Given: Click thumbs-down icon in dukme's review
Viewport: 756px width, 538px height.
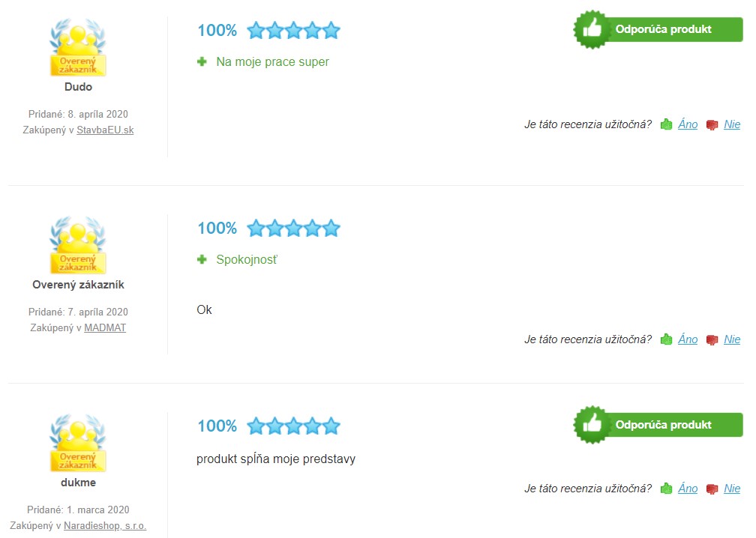Looking at the screenshot, I should (712, 489).
